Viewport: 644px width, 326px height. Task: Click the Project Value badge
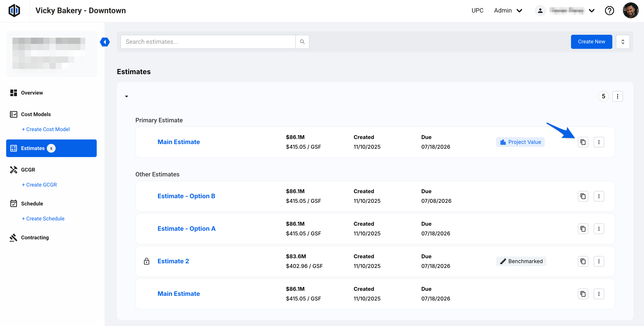coord(520,142)
